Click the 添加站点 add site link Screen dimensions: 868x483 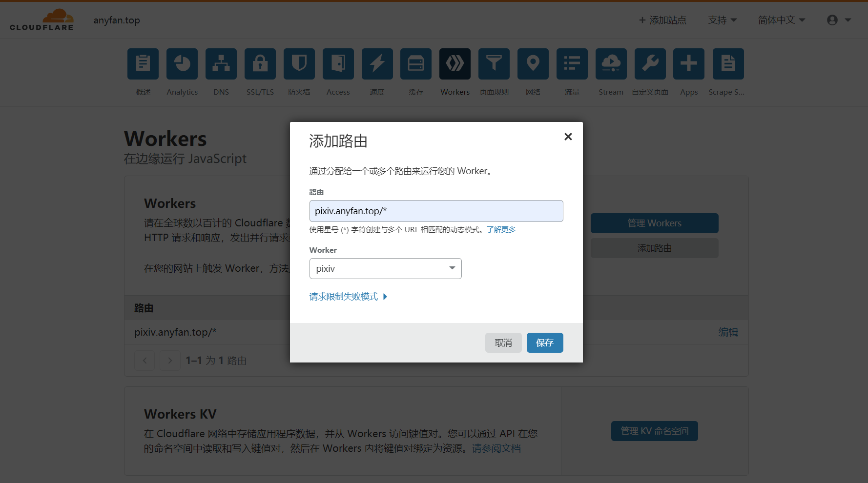pos(662,20)
